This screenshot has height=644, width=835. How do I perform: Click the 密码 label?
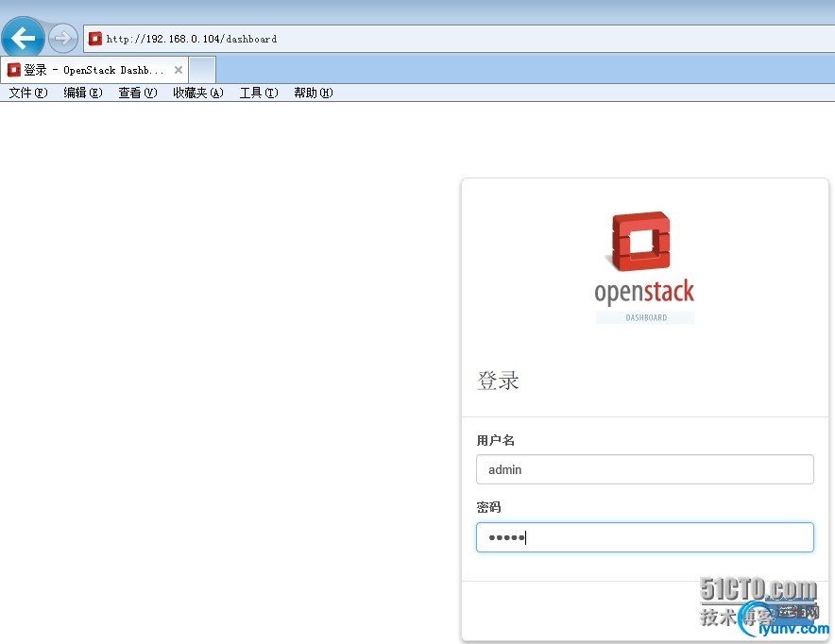pyautogui.click(x=489, y=507)
